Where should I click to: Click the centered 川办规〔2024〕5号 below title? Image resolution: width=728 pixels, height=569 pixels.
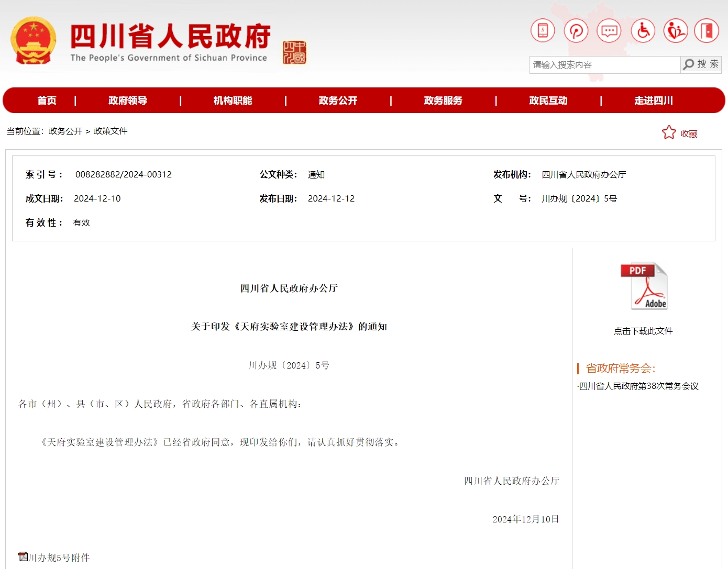point(289,365)
